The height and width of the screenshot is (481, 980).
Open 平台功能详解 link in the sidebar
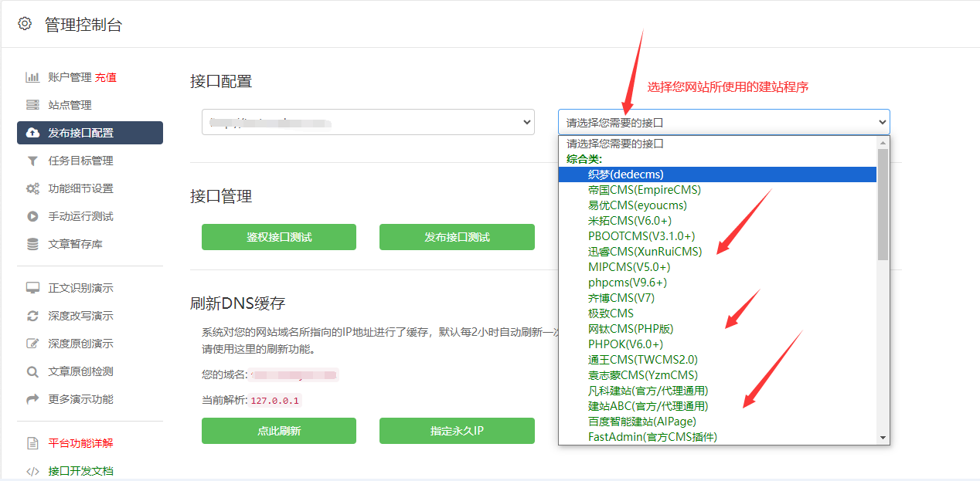pos(80,443)
